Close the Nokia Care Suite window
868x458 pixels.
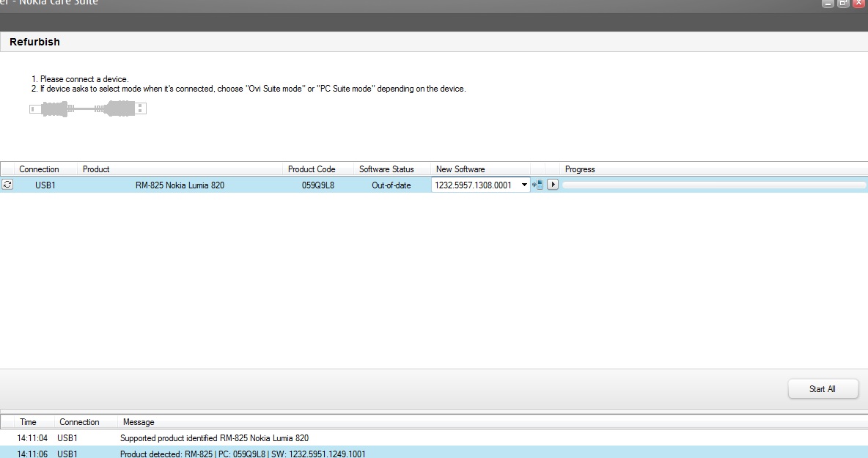point(859,3)
